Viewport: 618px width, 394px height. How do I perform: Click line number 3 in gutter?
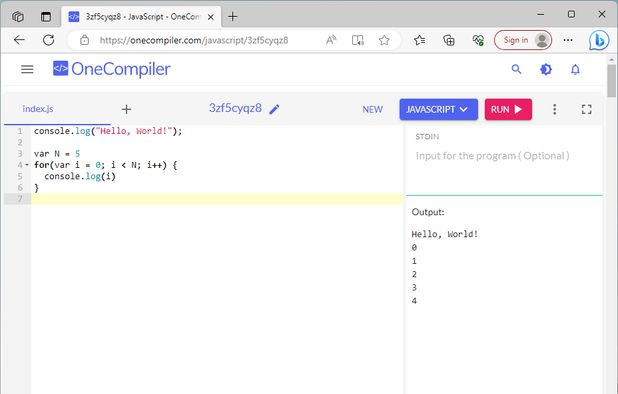20,154
